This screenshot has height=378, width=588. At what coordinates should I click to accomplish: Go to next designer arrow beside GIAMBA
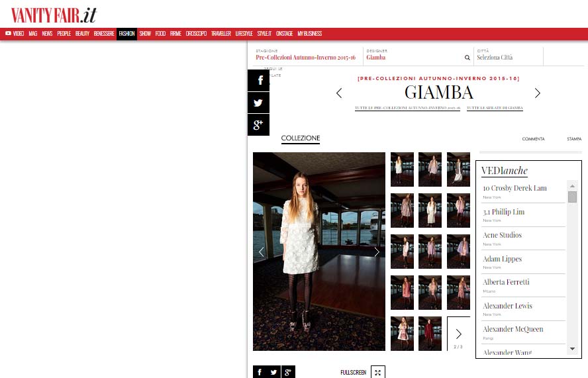(x=538, y=93)
